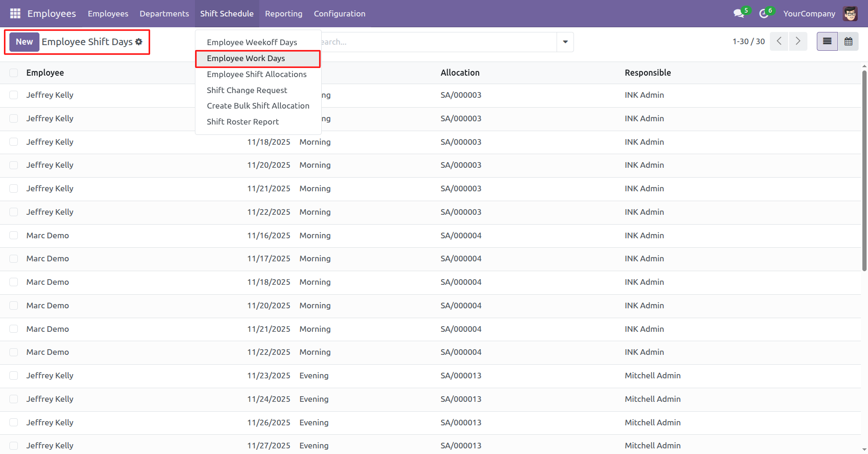Open the user avatar menu
This screenshot has width=868, height=454.
pos(850,14)
